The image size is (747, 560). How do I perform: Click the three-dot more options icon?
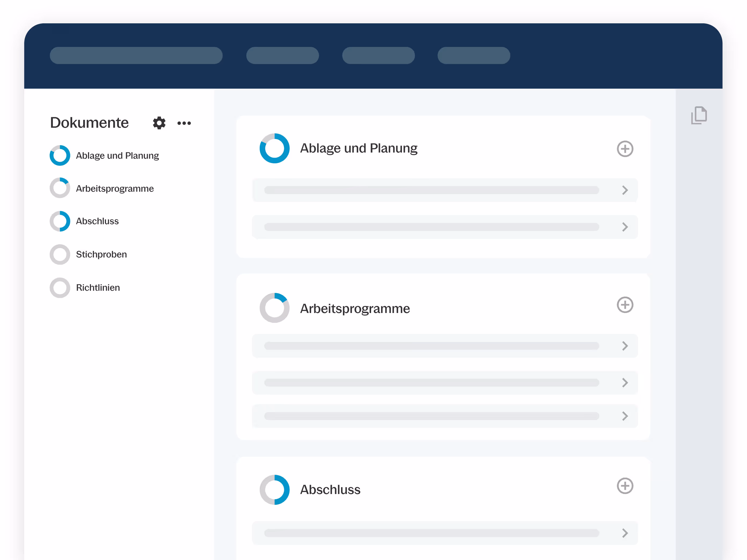(184, 123)
